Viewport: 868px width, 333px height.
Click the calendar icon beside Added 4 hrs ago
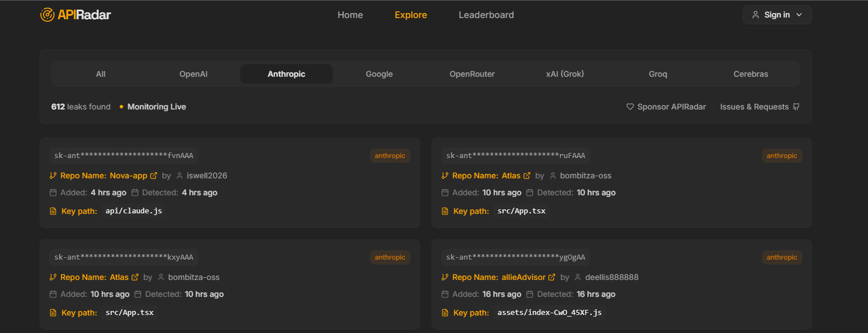point(53,192)
